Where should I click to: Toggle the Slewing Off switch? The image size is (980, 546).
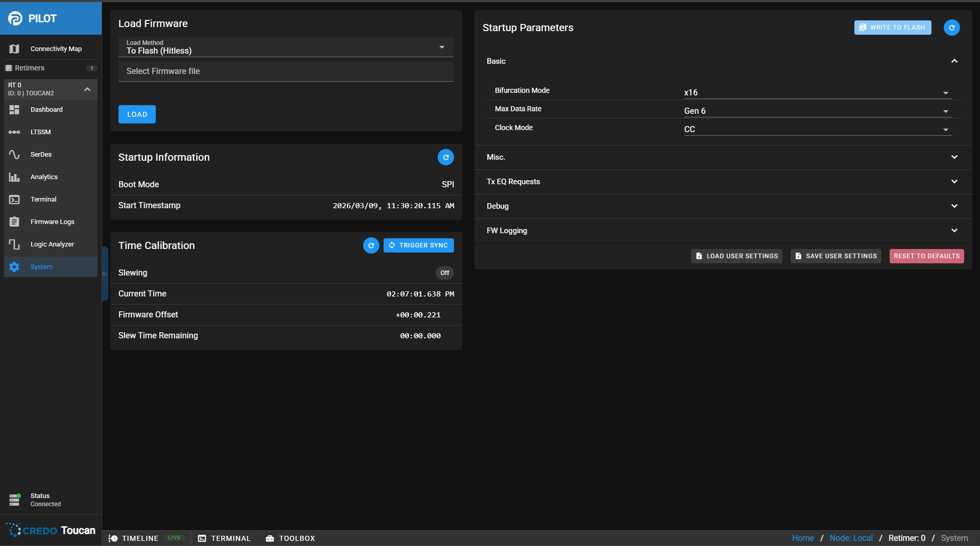tap(444, 273)
